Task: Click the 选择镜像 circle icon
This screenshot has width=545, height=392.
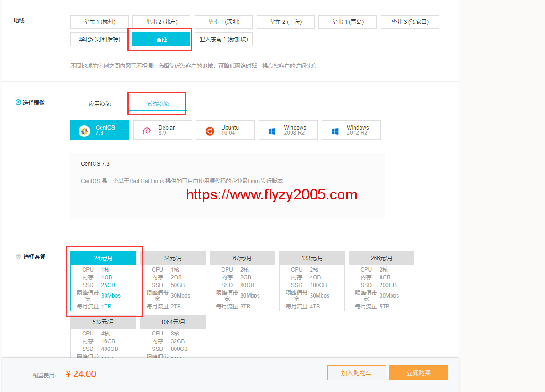Action: point(18,102)
